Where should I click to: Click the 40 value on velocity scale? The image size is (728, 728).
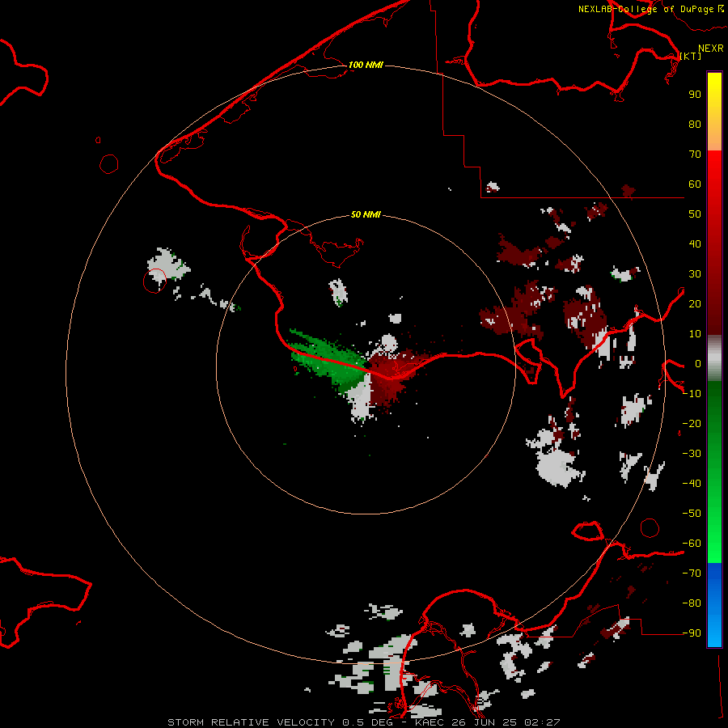tap(695, 243)
